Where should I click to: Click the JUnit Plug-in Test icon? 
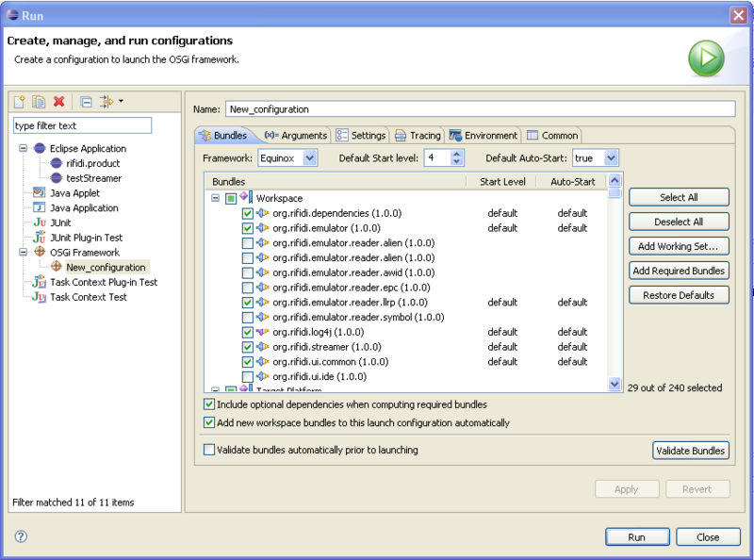click(40, 238)
